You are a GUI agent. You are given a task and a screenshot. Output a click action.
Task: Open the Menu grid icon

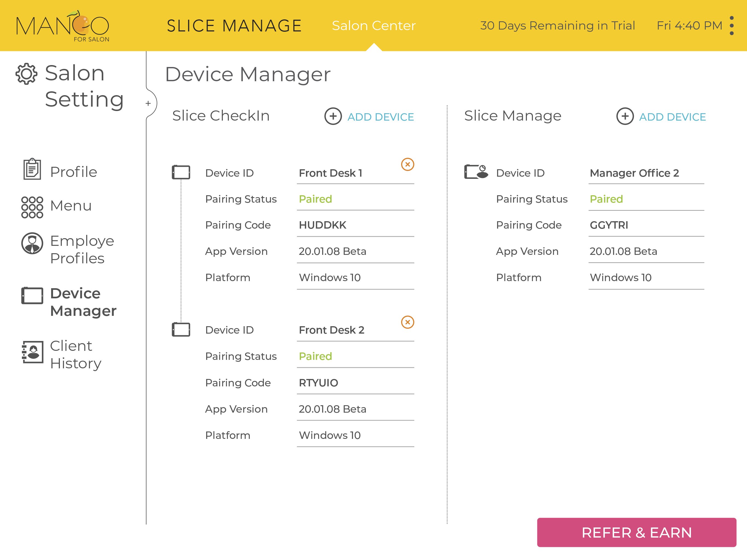tap(32, 207)
